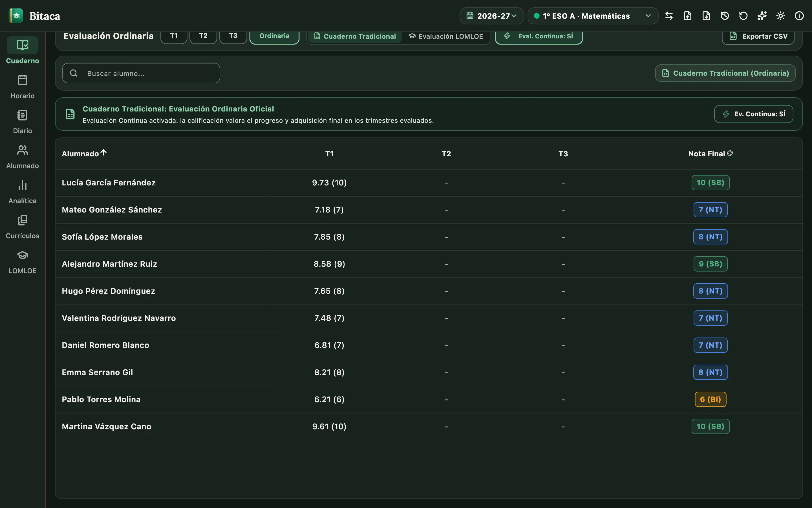Open the info circle icon
Image resolution: width=812 pixels, height=508 pixels.
coord(799,16)
